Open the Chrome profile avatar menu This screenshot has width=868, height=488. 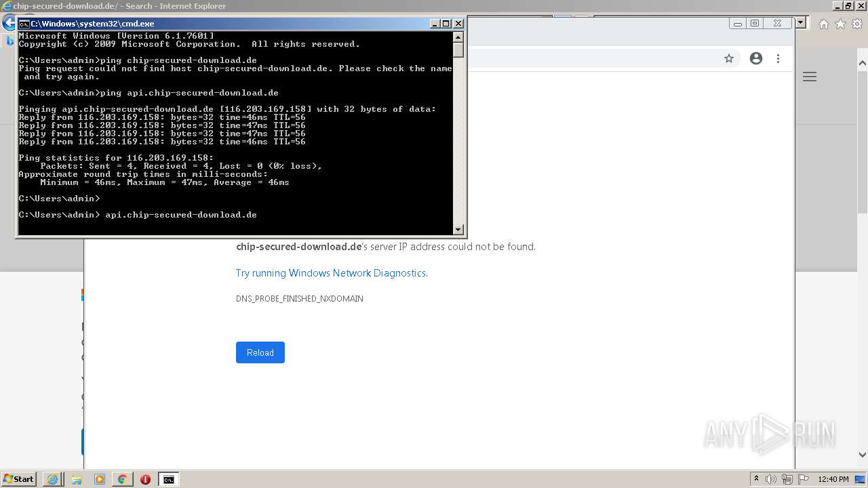[756, 59]
